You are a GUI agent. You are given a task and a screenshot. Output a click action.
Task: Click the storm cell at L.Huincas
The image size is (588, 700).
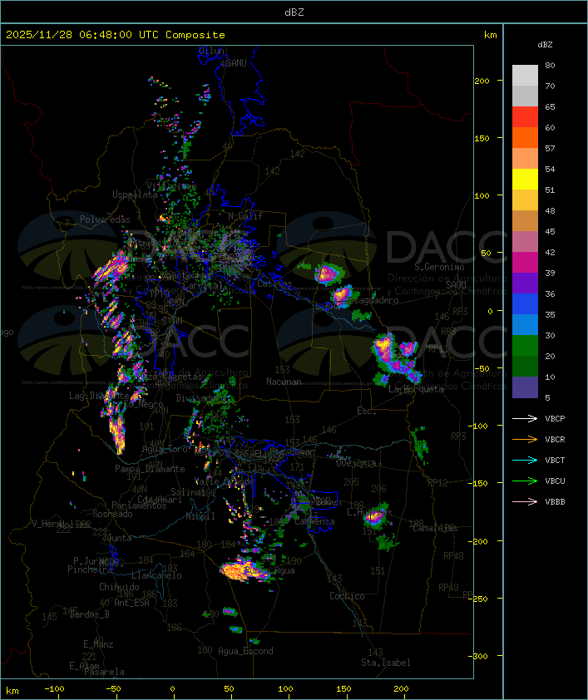(373, 517)
